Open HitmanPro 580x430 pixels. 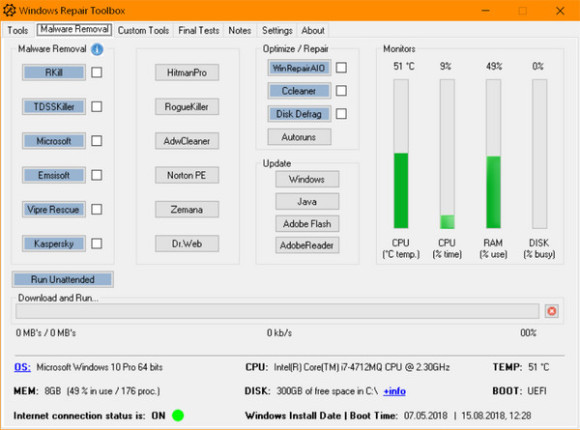pos(187,73)
